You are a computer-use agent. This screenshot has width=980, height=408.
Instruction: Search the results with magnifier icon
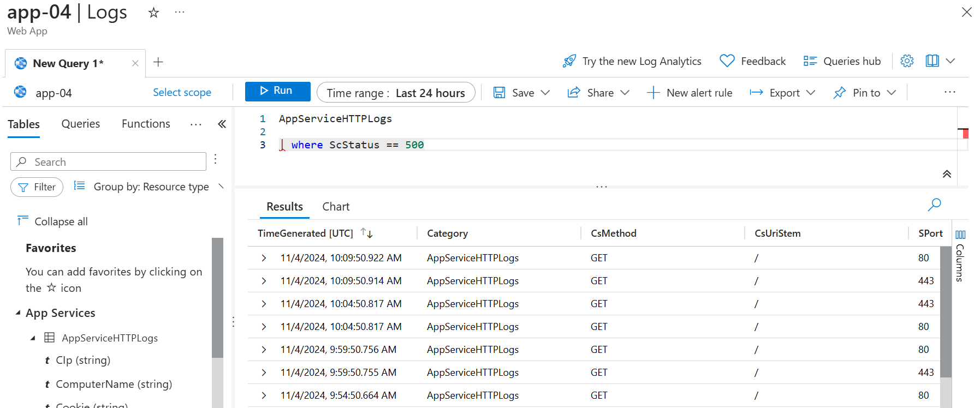pos(934,205)
